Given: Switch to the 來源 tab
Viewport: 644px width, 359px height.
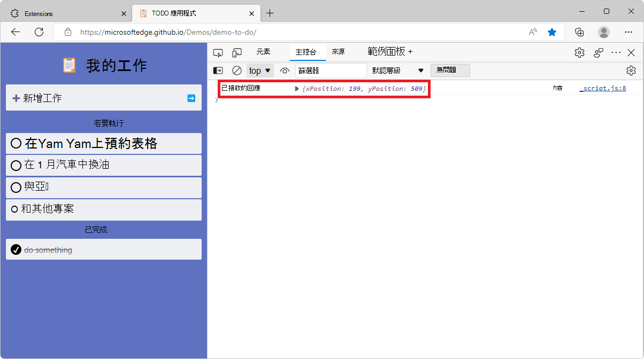Looking at the screenshot, I should 338,51.
